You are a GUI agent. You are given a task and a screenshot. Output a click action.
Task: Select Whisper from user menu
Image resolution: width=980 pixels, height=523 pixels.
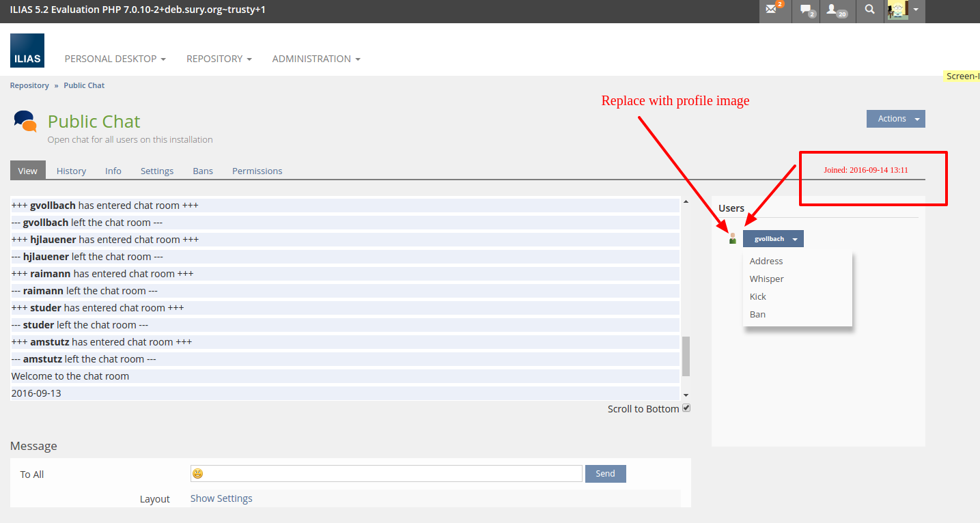[x=766, y=279]
